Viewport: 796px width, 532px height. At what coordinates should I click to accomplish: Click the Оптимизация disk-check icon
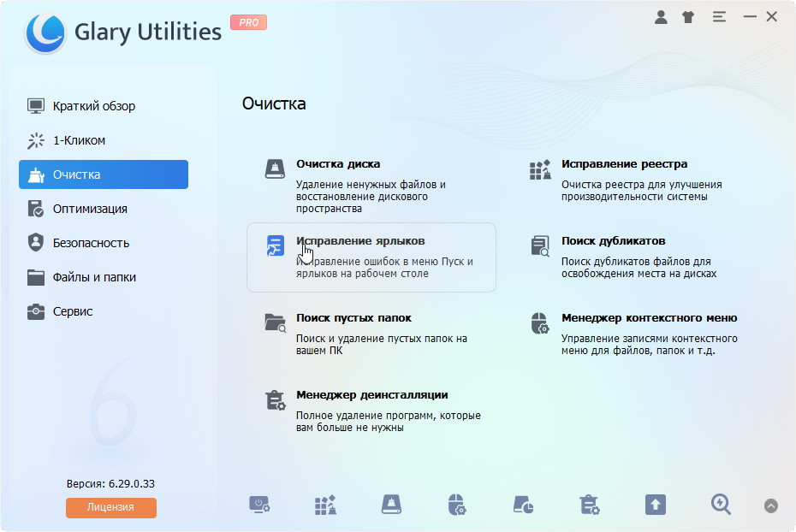tap(36, 209)
